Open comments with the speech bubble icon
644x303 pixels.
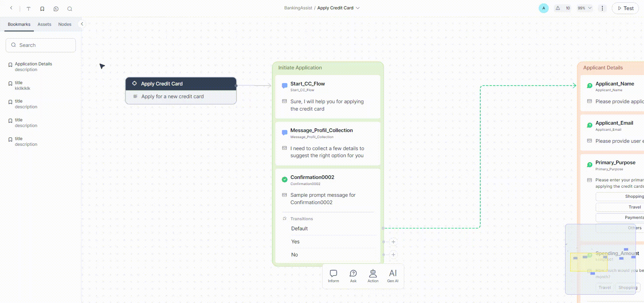(56, 9)
